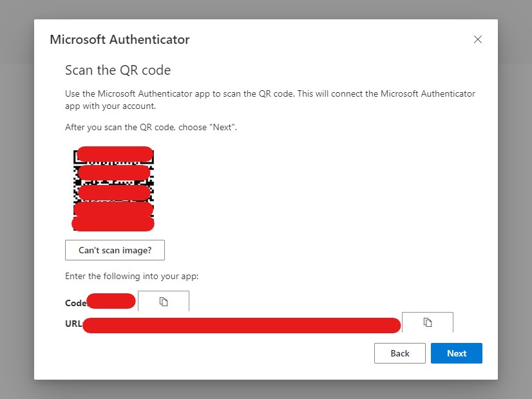The width and height of the screenshot is (532, 399).
Task: Click the QR code image
Action: [113, 189]
